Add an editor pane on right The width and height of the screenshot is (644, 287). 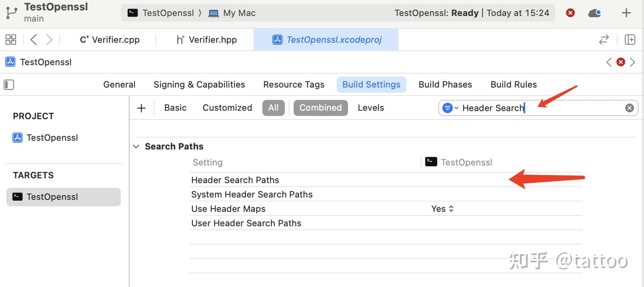click(x=630, y=40)
